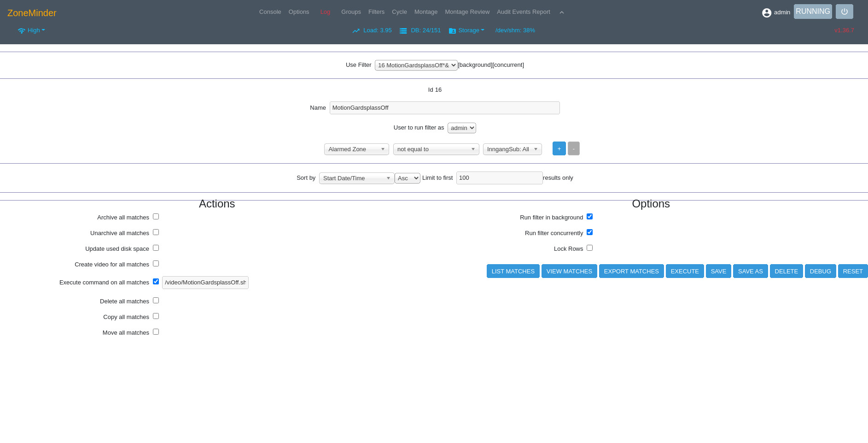The width and height of the screenshot is (868, 443).
Task: Click the DB status icon showing 24/151
Action: click(403, 30)
